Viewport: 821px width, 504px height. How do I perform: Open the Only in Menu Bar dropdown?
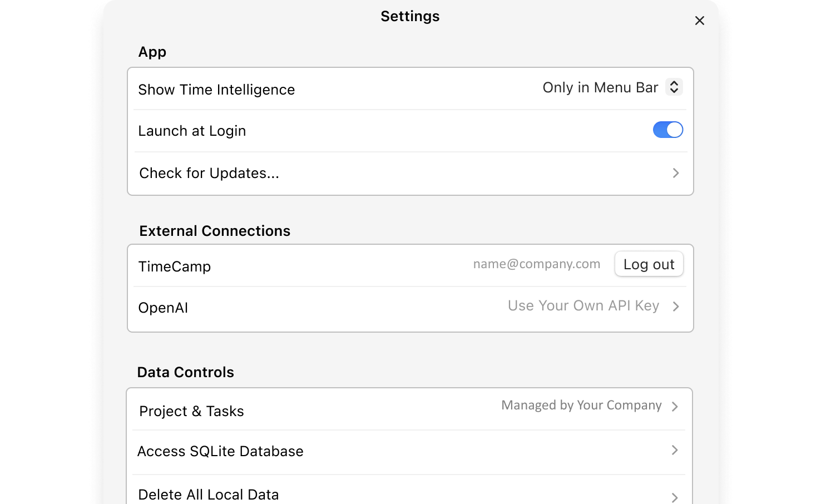tap(600, 88)
